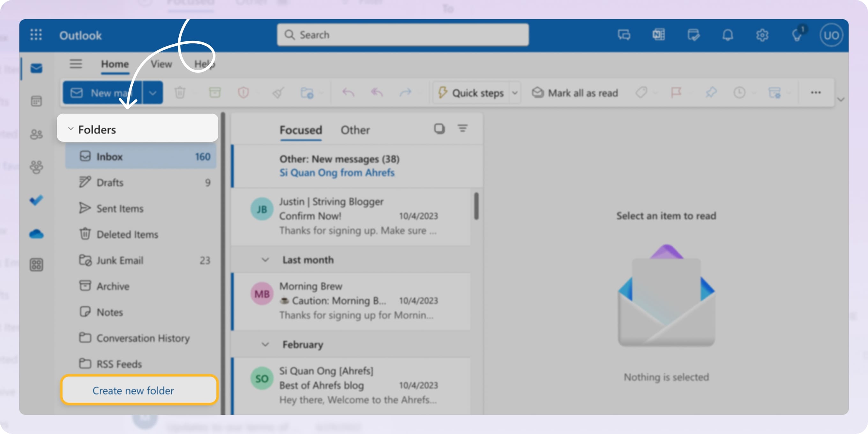Pin a message using the pin icon

[x=712, y=93]
